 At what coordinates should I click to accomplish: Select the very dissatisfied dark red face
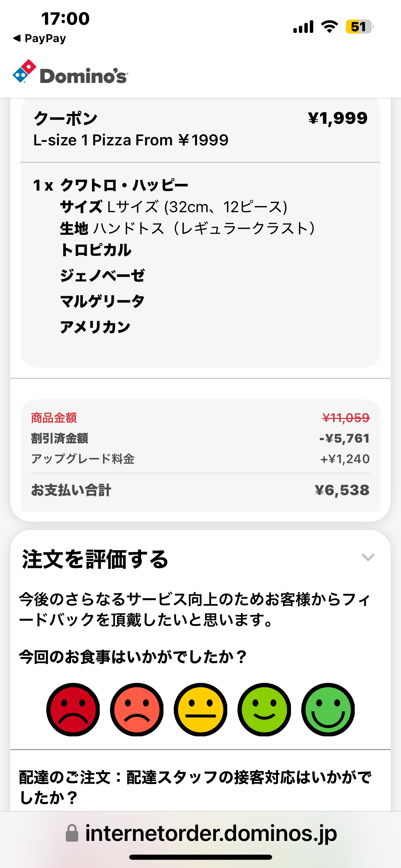pyautogui.click(x=73, y=709)
